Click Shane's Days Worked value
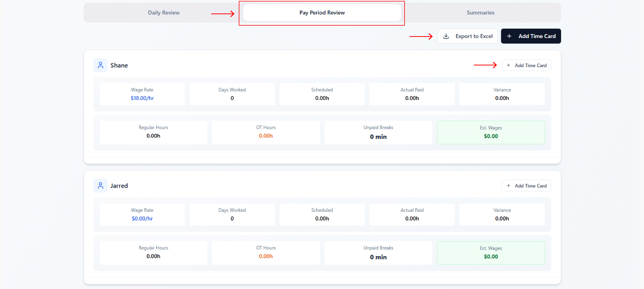This screenshot has width=644, height=289. click(x=232, y=98)
